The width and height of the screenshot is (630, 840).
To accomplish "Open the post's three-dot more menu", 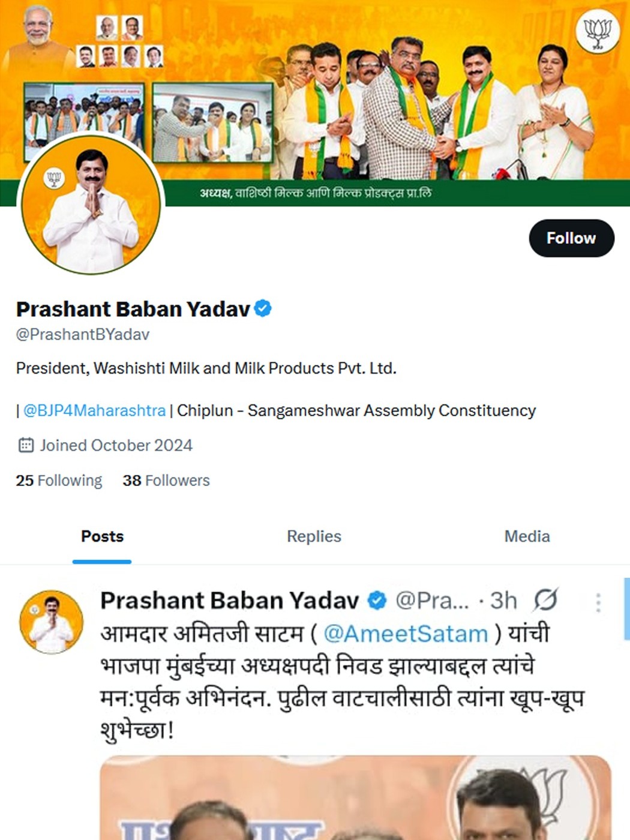I will coord(598,602).
